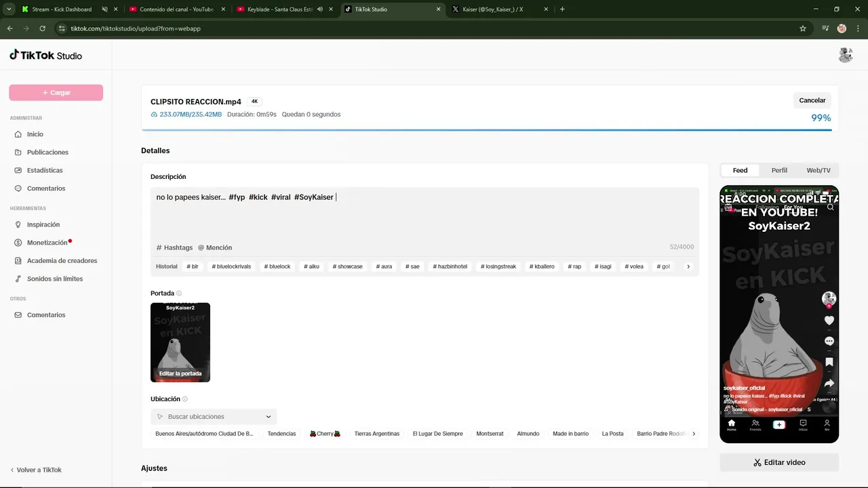Screen dimensions: 868x488
Task: Close the TikTok Studio browser tab
Action: 438,9
